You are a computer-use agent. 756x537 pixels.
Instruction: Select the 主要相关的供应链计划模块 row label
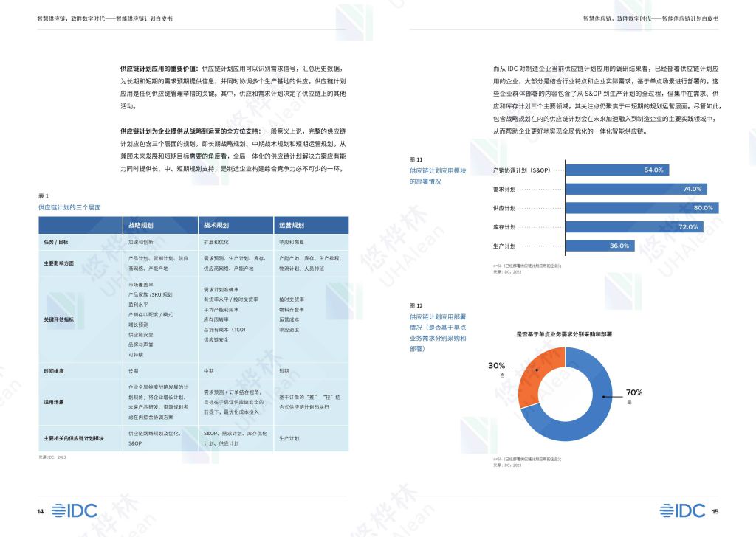coord(74,438)
